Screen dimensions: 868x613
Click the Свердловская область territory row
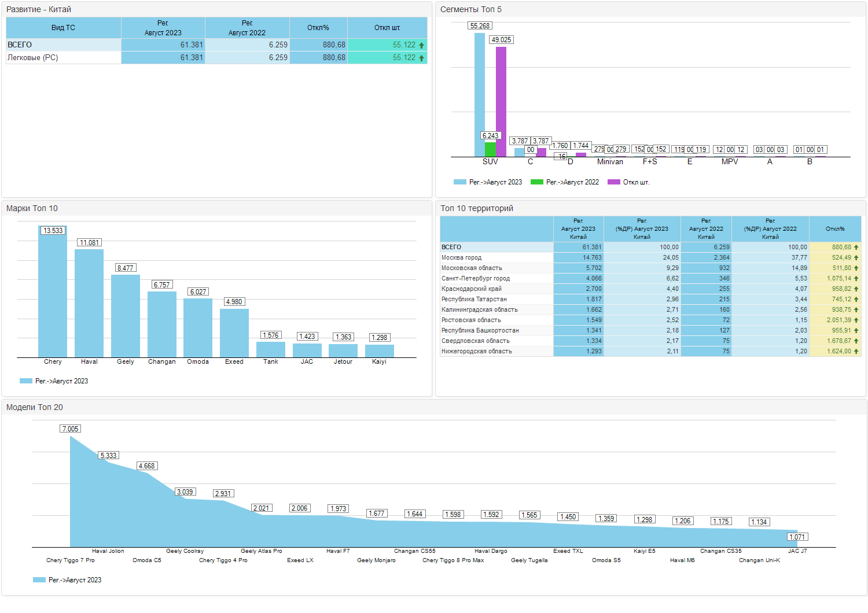click(x=650, y=341)
